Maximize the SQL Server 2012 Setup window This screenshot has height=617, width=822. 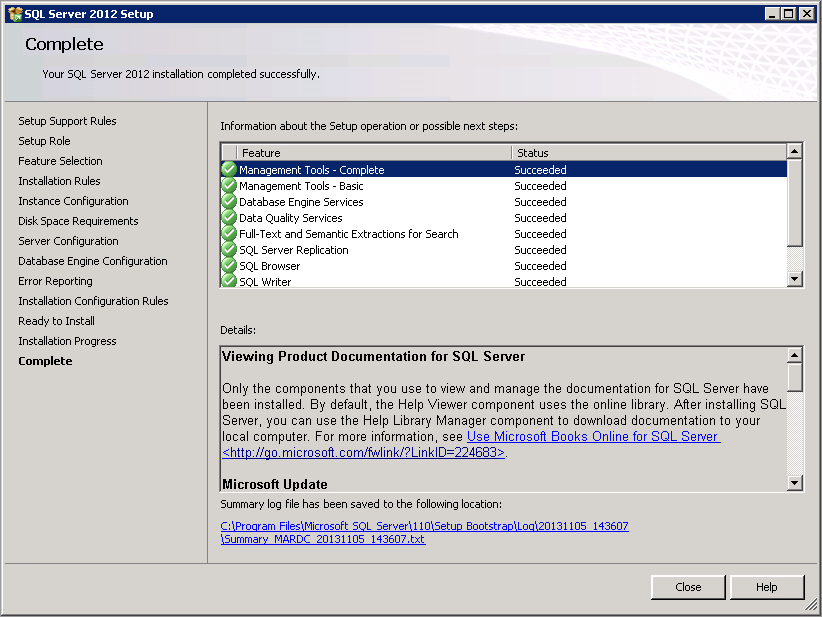[x=788, y=14]
